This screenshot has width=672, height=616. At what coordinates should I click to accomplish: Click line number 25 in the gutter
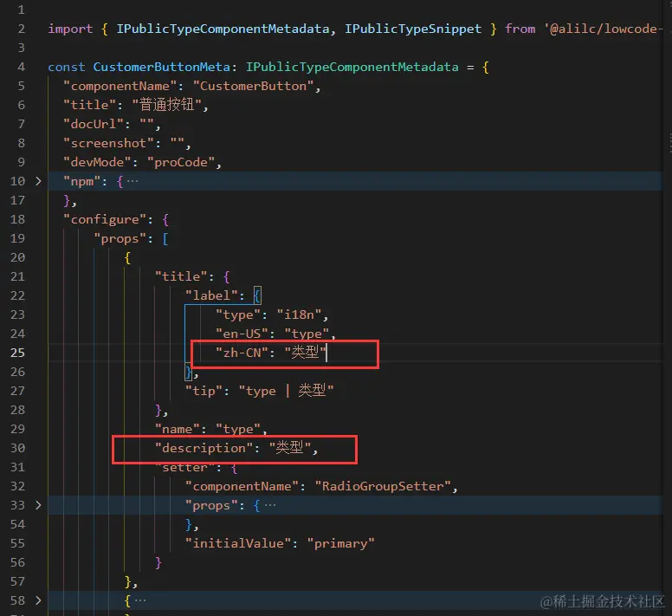coord(17,353)
